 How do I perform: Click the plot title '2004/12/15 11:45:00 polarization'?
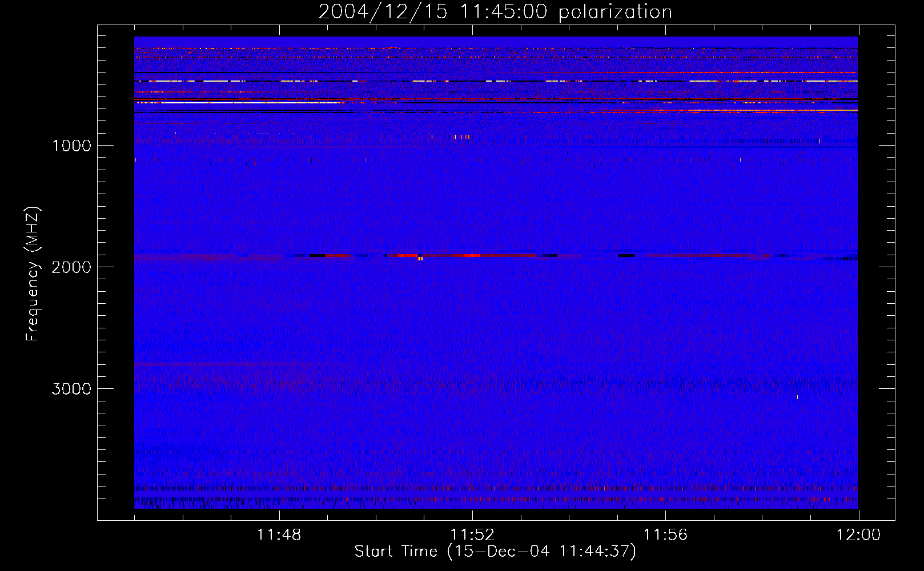coord(495,12)
